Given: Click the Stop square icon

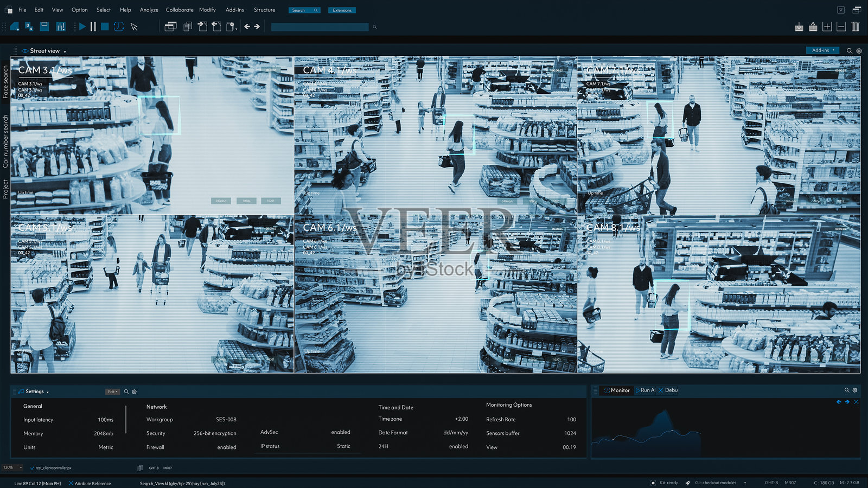Looking at the screenshot, I should pyautogui.click(x=105, y=27).
